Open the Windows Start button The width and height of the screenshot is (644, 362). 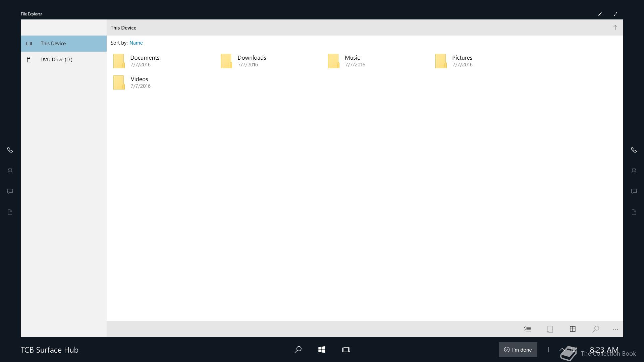click(x=322, y=350)
